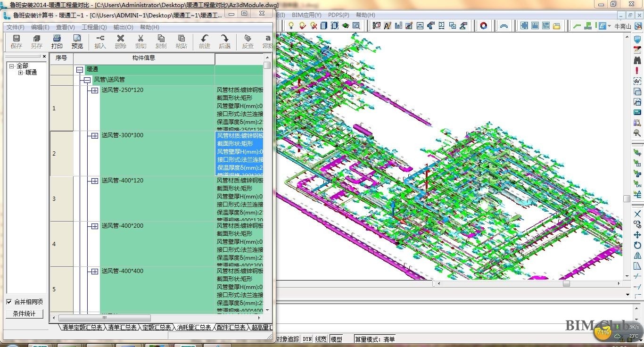
Task: Toggle DYN in the status bar
Action: pos(307,339)
